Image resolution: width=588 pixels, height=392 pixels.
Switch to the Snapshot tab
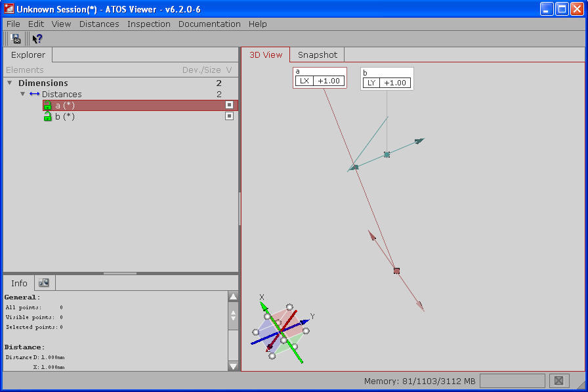tap(317, 54)
